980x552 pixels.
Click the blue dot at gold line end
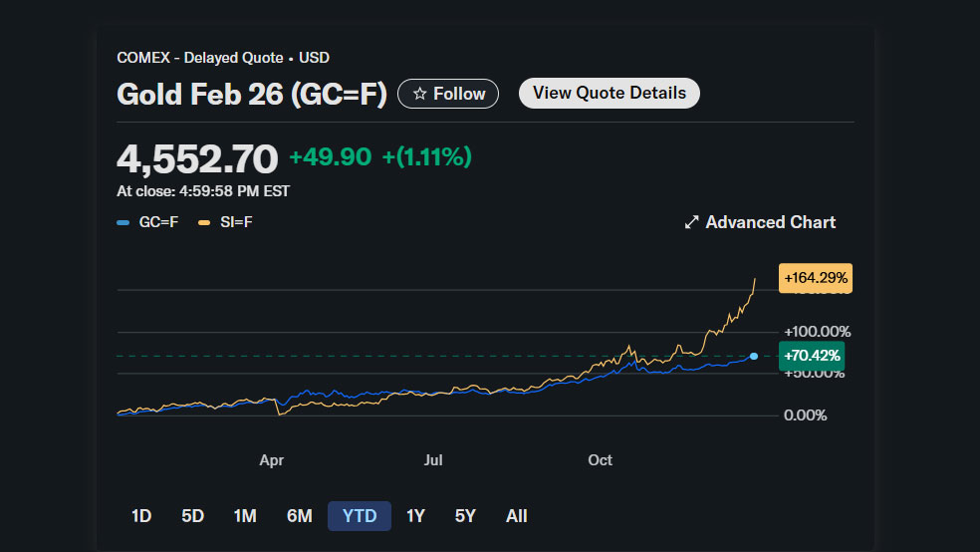pyautogui.click(x=754, y=356)
